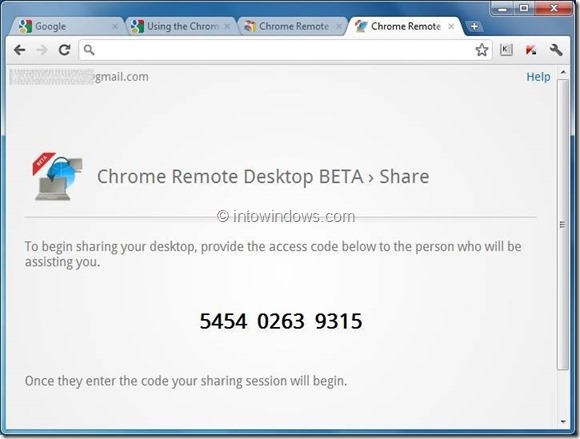
Task: Open the K extension icon in toolbar
Action: pos(506,50)
